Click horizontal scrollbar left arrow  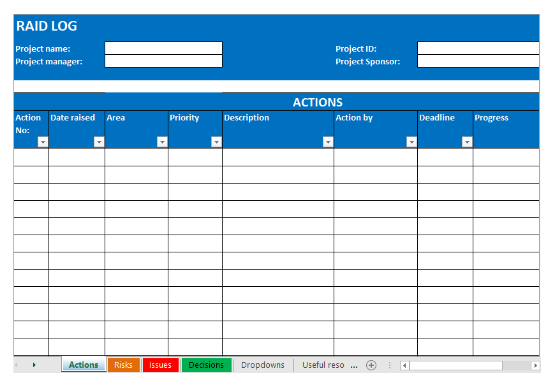pyautogui.click(x=404, y=365)
